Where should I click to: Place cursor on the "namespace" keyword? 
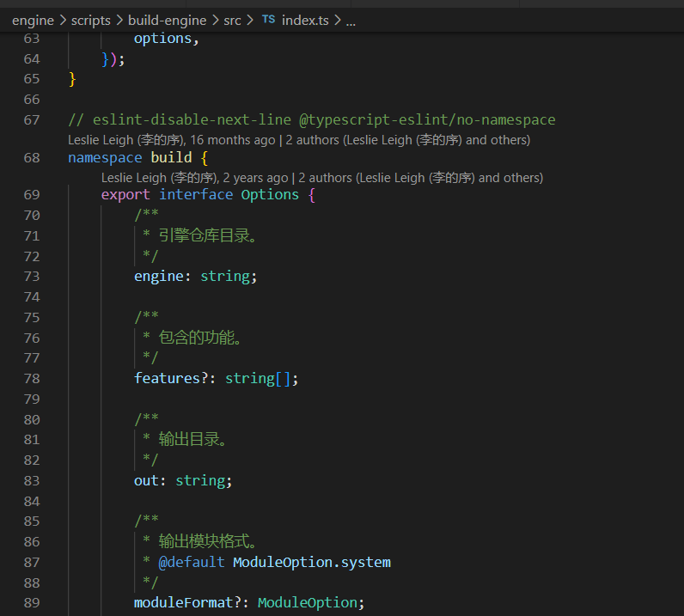[x=105, y=158]
